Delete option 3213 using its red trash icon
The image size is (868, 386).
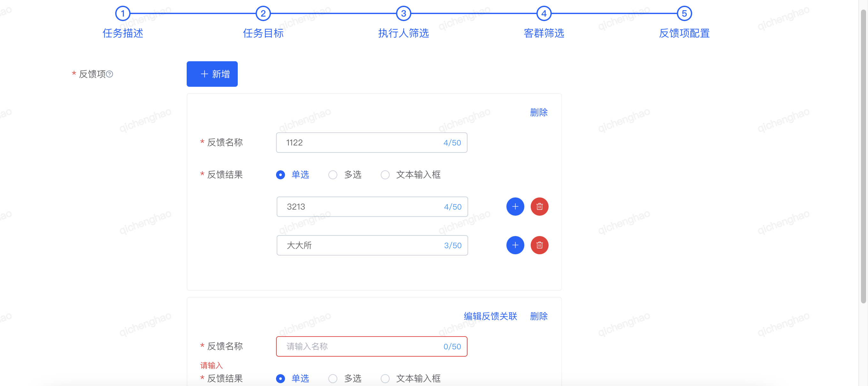(x=539, y=206)
